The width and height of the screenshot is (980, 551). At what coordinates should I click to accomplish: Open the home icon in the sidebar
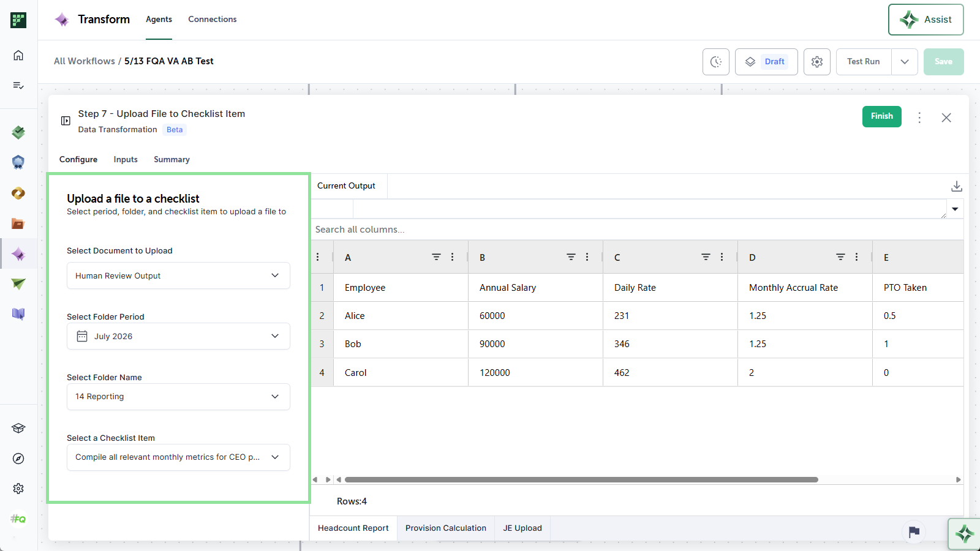click(x=18, y=55)
